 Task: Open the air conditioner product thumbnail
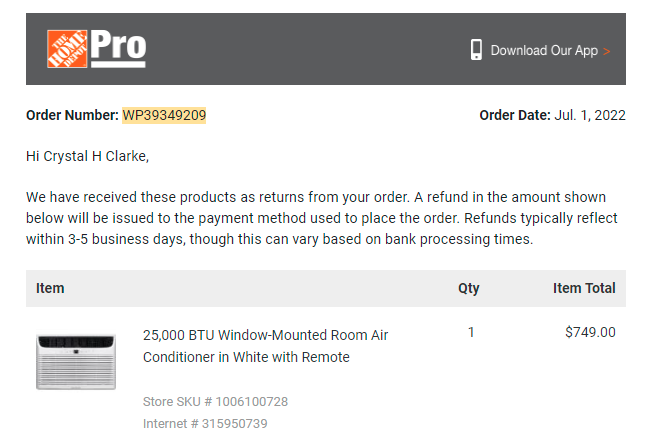click(x=76, y=362)
